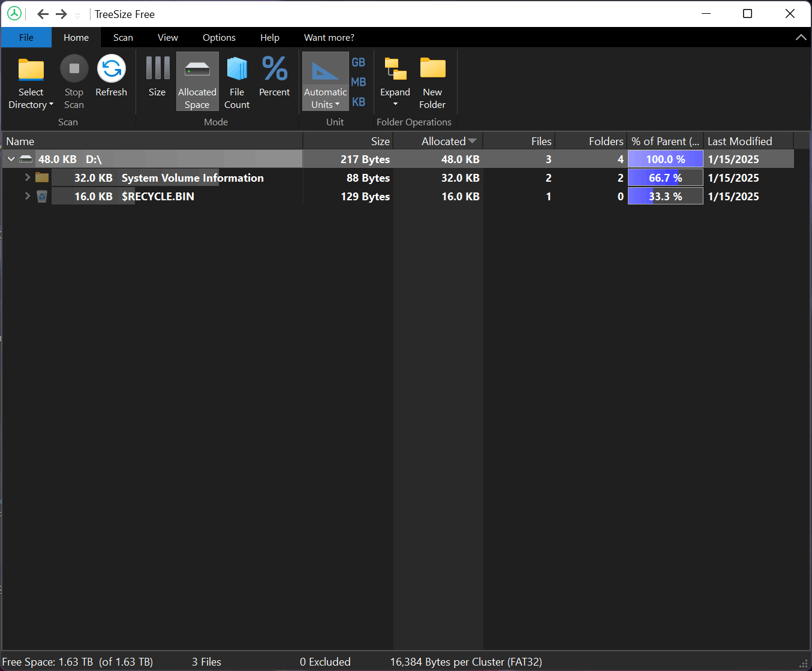Click the 66.7 % parent percentage bar
The height and width of the screenshot is (671, 812).
[x=665, y=177]
